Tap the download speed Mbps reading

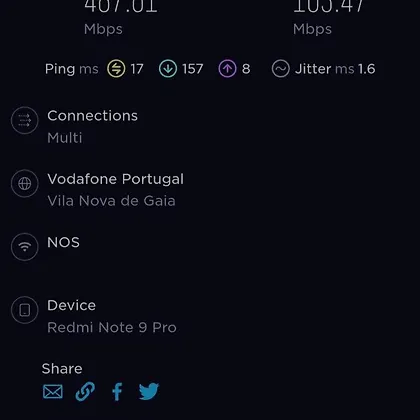pyautogui.click(x=121, y=17)
